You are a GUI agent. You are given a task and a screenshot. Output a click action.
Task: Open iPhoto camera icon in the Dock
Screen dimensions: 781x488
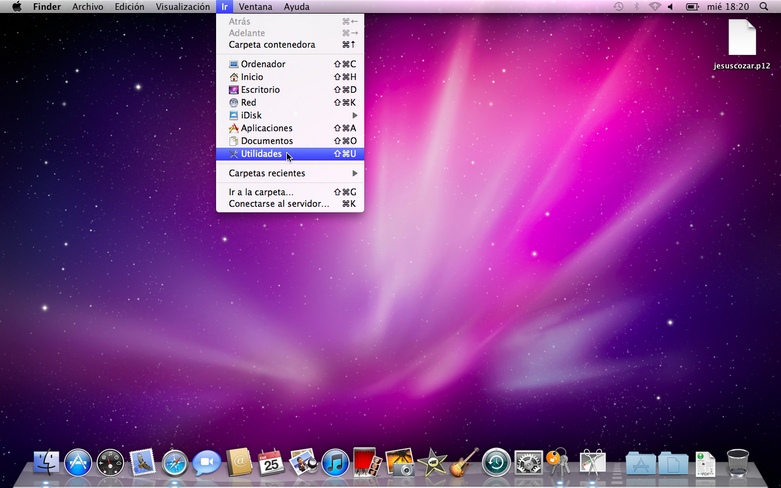399,463
